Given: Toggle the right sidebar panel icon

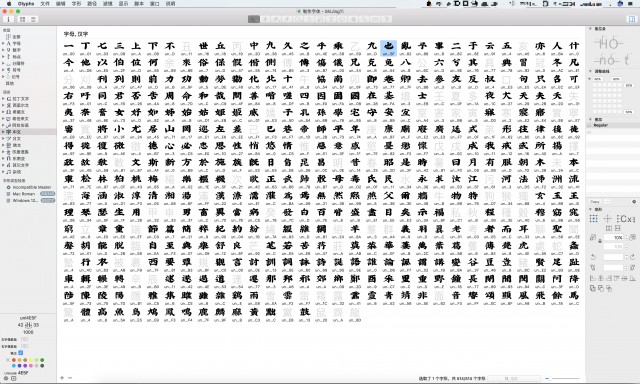Looking at the screenshot, I should 632,19.
